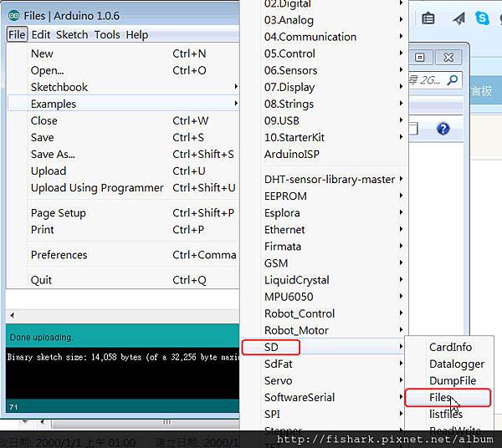The height and width of the screenshot is (448, 502).
Task: Click the paper plane icon in background toolbar
Action: coord(458,18)
